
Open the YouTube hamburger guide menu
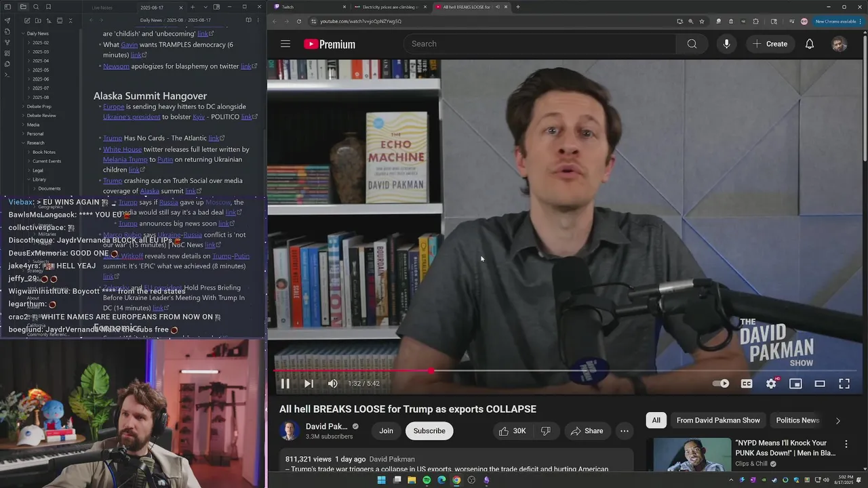285,44
